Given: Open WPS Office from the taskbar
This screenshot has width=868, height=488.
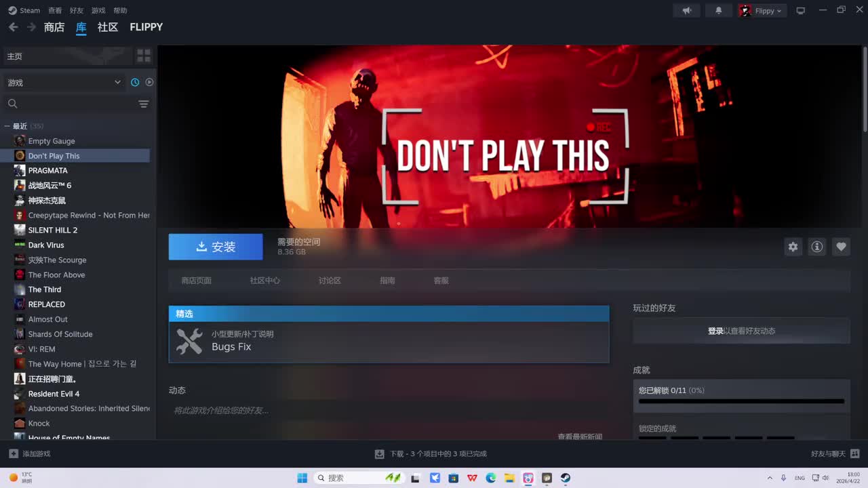Looking at the screenshot, I should pyautogui.click(x=472, y=478).
